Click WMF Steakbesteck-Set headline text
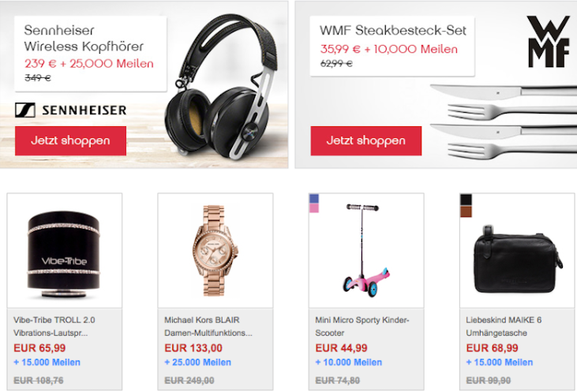577x392 pixels. (393, 31)
